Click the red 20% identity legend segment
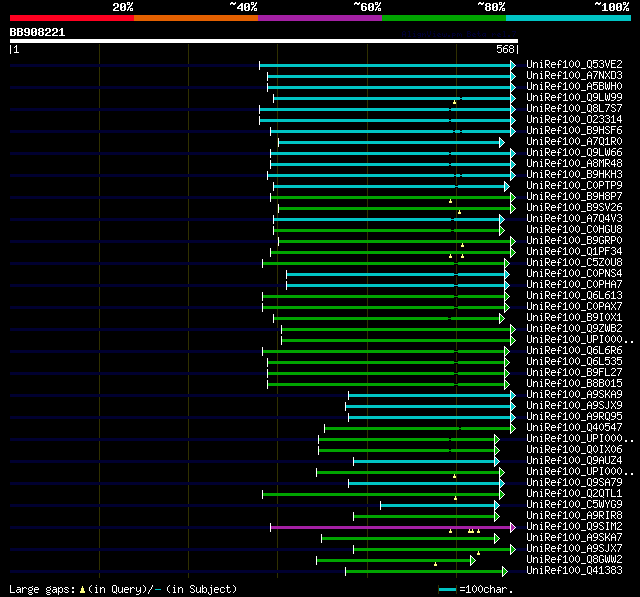Image resolution: width=640 pixels, height=597 pixels. click(72, 18)
